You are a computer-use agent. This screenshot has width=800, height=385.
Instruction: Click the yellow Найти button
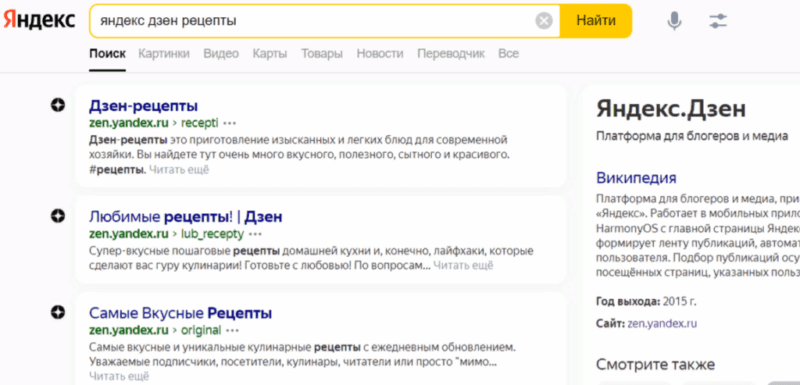[596, 21]
